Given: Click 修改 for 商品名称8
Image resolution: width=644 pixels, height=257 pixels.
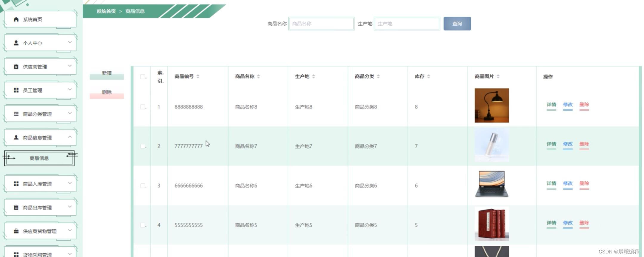Looking at the screenshot, I should pyautogui.click(x=568, y=105).
